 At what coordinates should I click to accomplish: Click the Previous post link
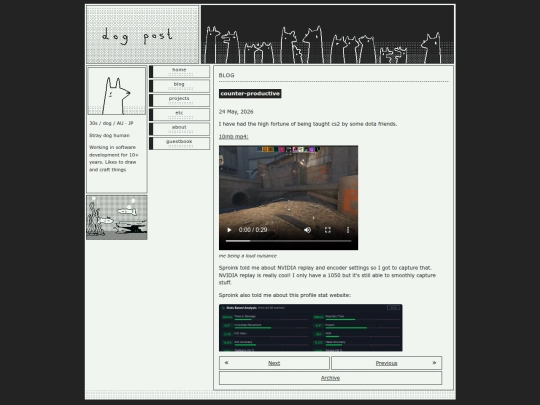coord(386,363)
